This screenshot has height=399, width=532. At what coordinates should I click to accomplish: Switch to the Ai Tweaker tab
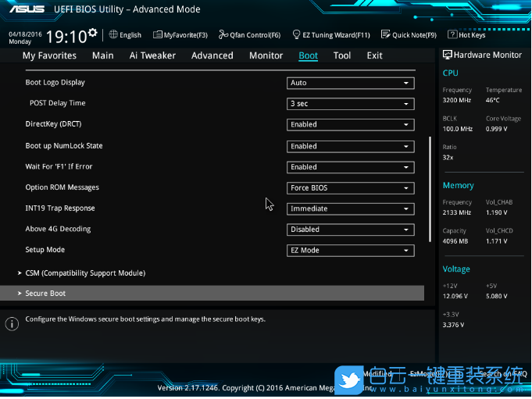click(x=152, y=55)
